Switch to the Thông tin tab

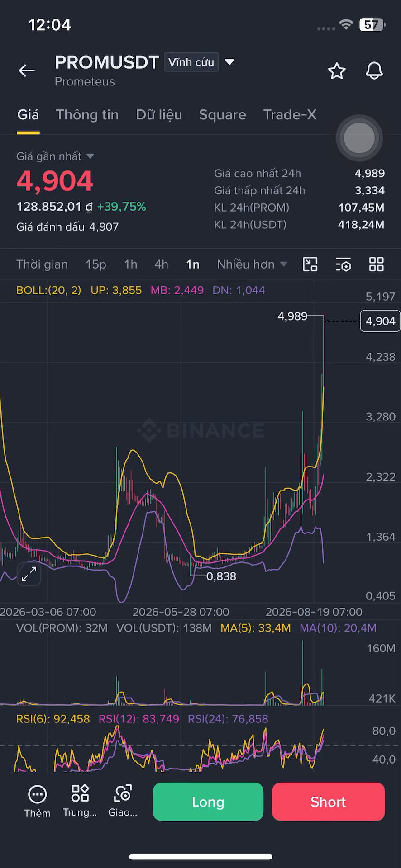coord(87,115)
